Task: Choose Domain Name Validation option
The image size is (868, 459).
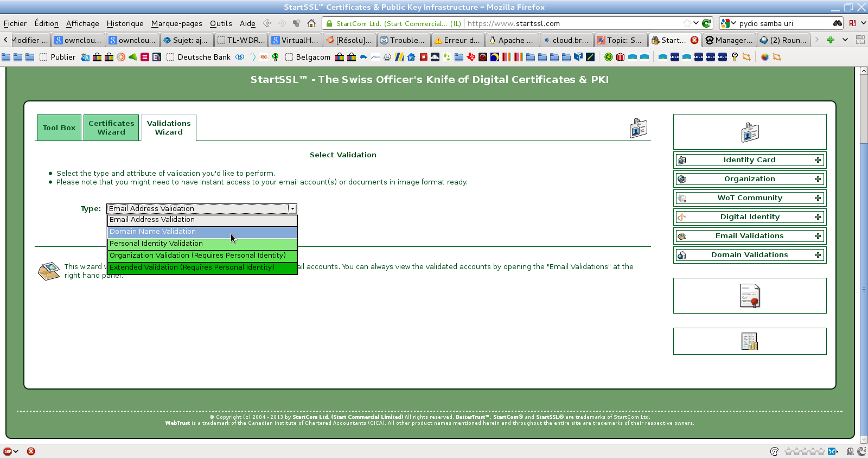Action: pyautogui.click(x=202, y=232)
